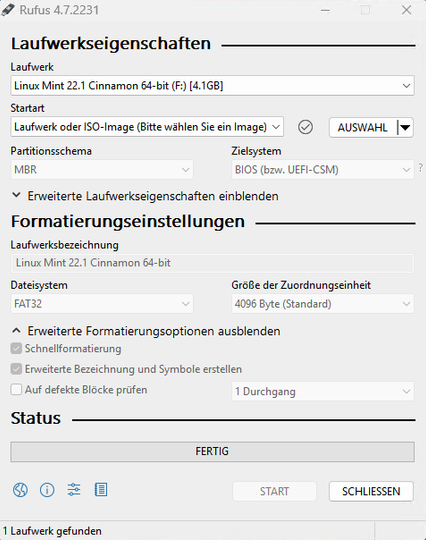Click the AUSWAHL button
426x540 pixels.
coord(363,127)
